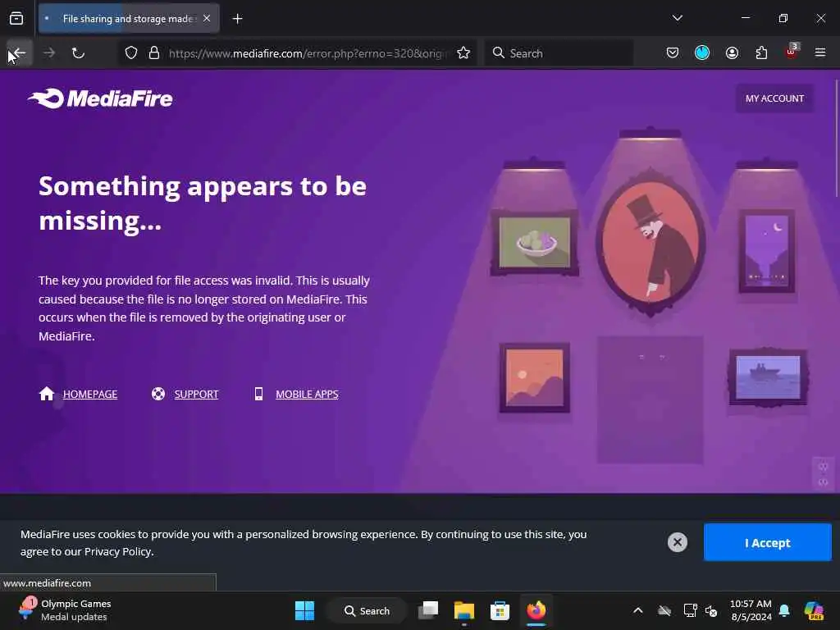The image size is (840, 630).
Task: Close the File sharing and storage tab
Action: 207,18
